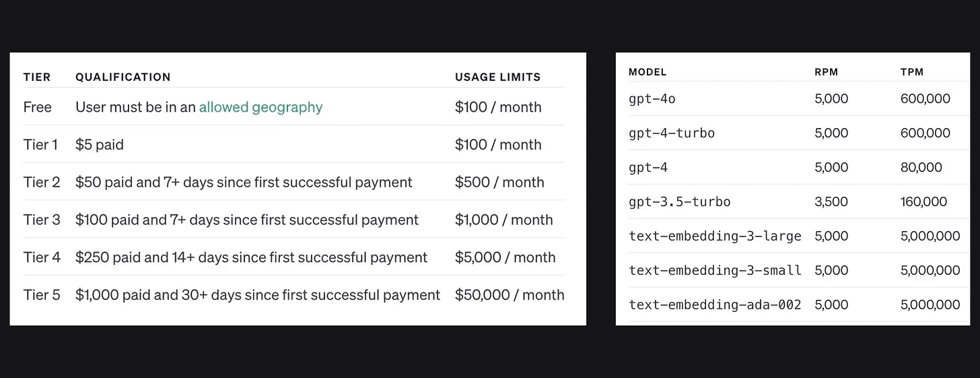Select the gpt-4 model name
Screen dimensions: 980x378
click(648, 168)
